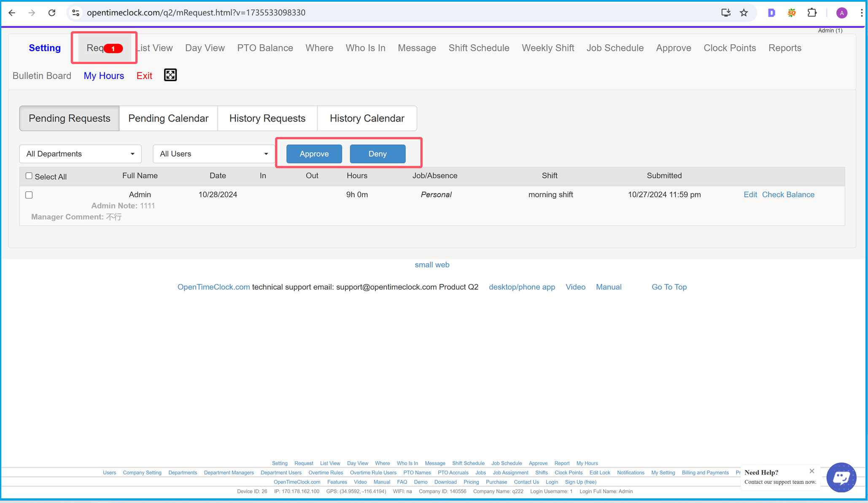868x503 pixels.
Task: Open the Approve menu item in top navigation
Action: (x=674, y=48)
